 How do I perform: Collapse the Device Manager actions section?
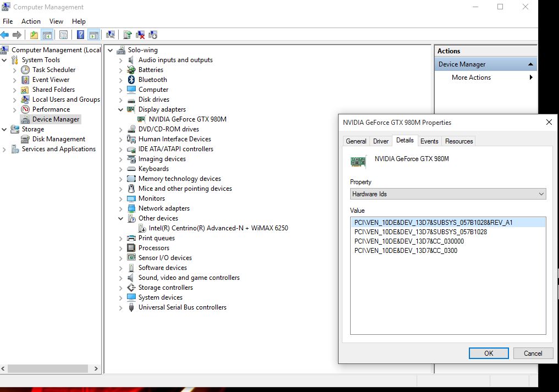[x=530, y=64]
